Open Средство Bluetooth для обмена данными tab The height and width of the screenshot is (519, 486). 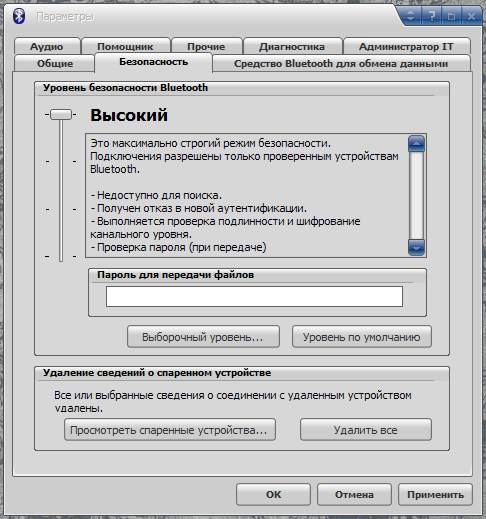point(341,63)
